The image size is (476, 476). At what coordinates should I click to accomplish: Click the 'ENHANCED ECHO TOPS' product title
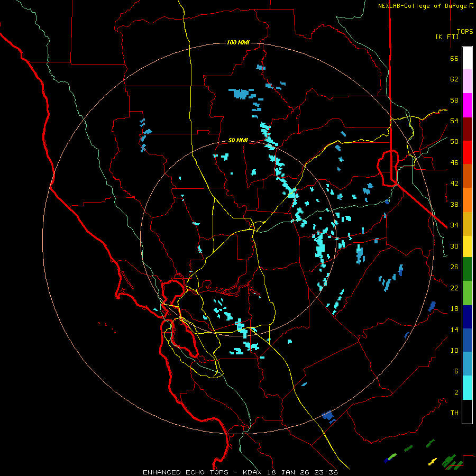[186, 472]
